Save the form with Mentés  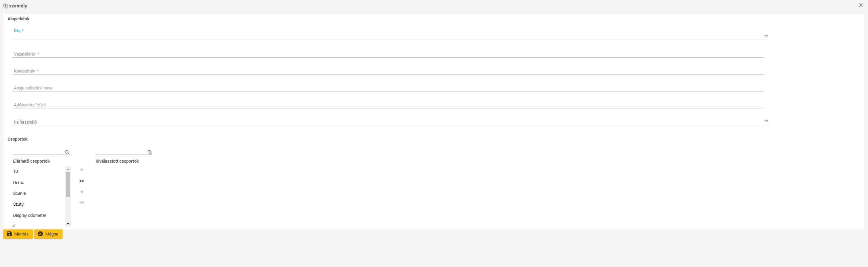18,234
